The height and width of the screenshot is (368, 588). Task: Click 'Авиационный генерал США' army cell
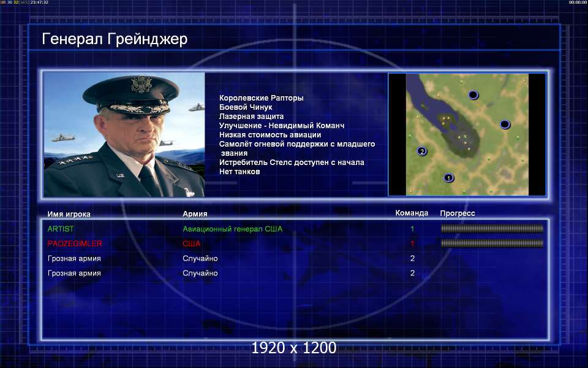[x=233, y=229]
